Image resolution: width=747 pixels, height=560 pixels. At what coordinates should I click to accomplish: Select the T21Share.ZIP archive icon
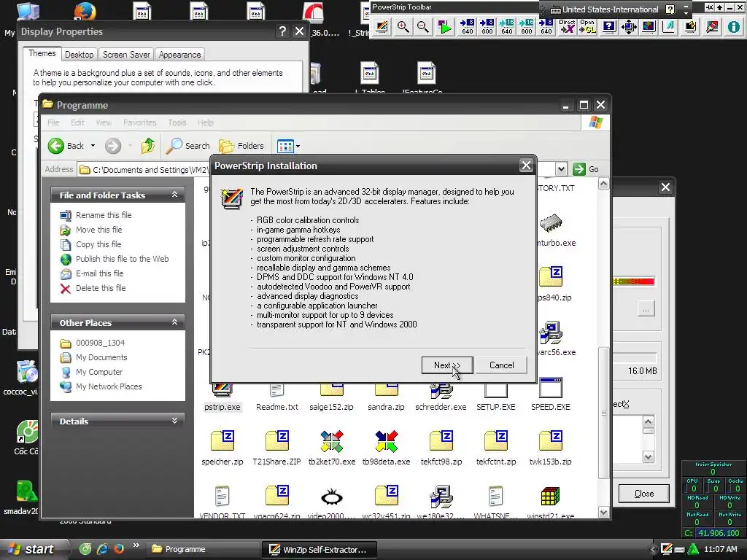point(276,441)
